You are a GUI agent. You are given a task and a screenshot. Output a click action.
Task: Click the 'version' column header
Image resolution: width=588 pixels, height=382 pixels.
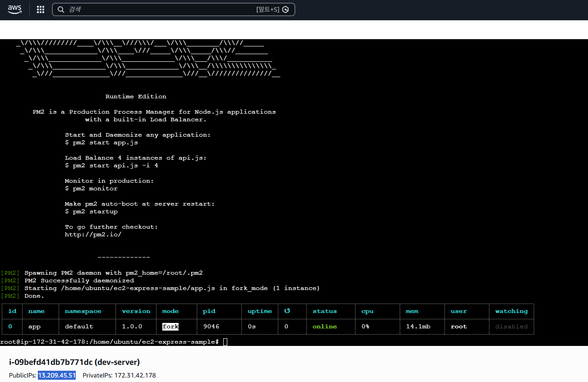(x=136, y=311)
